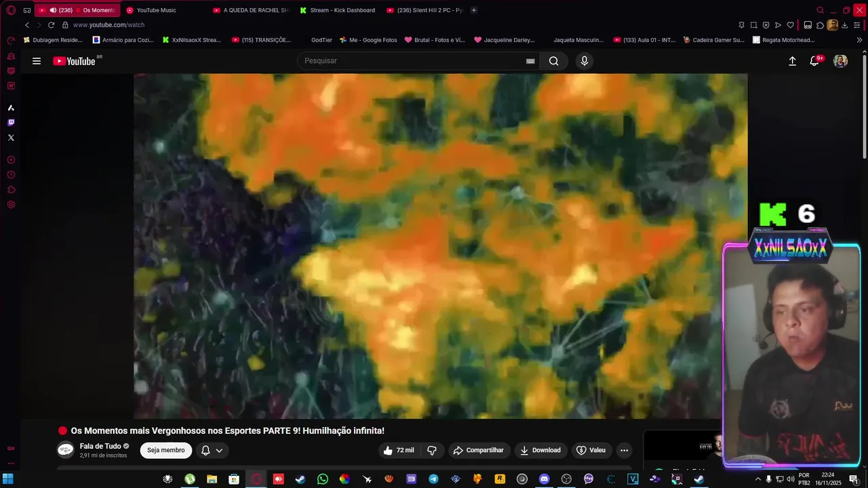Click the YouTube search magnifier button
This screenshot has height=488, width=868.
554,61
